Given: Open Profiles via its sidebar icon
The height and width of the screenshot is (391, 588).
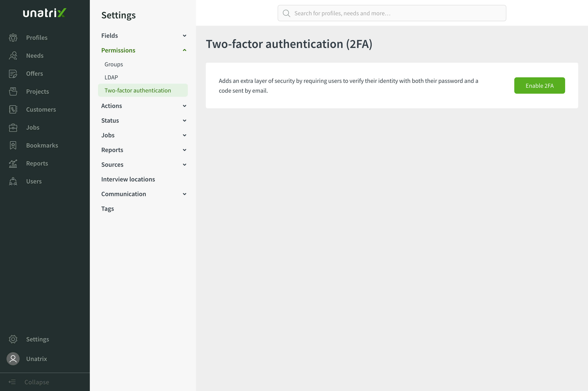Looking at the screenshot, I should [13, 38].
